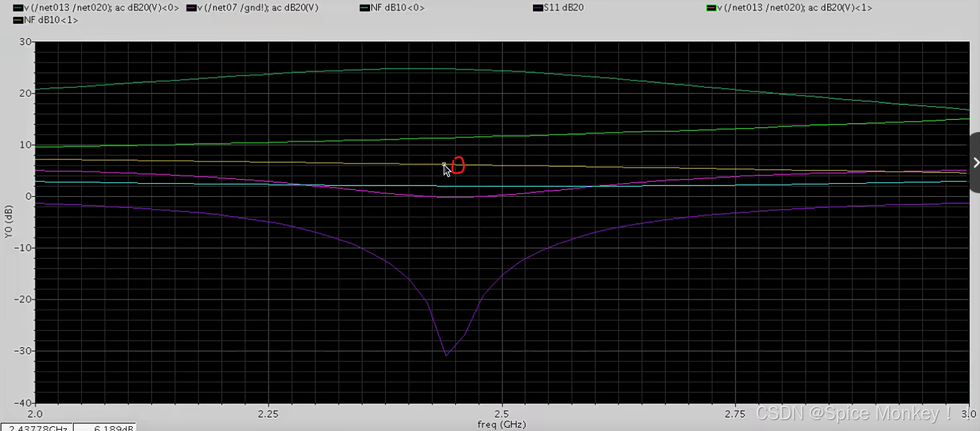This screenshot has width=980, height=431.
Task: Click the color marker beside NF dB10<0>
Action: click(365, 8)
